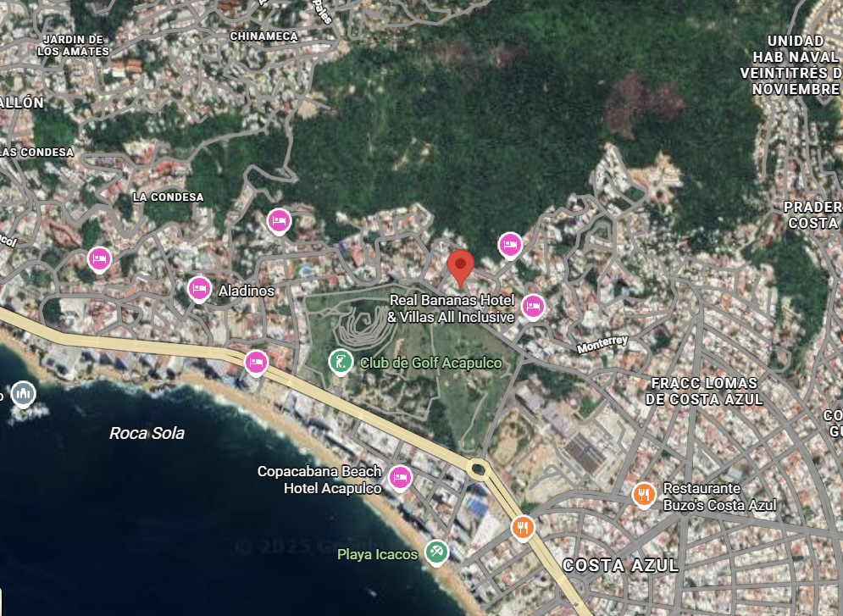Select the hotel pin below La Condesa
The image size is (843, 616).
pyautogui.click(x=279, y=221)
